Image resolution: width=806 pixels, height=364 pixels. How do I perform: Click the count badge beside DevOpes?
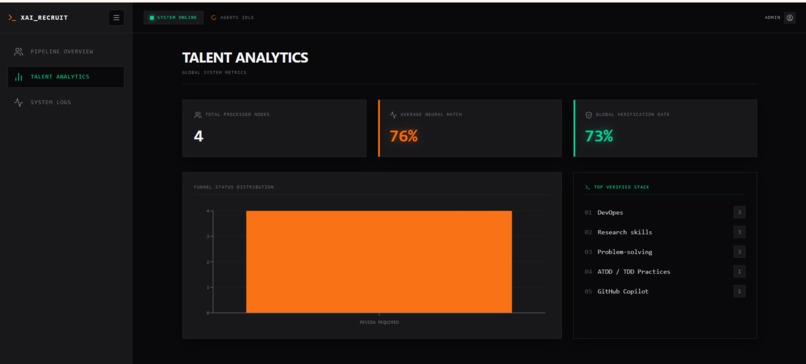(740, 212)
